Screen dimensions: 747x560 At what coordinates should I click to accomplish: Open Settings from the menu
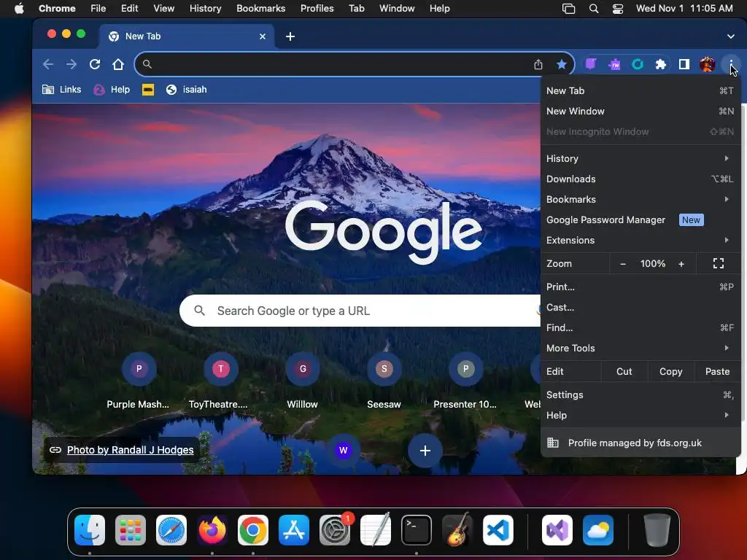point(640,394)
